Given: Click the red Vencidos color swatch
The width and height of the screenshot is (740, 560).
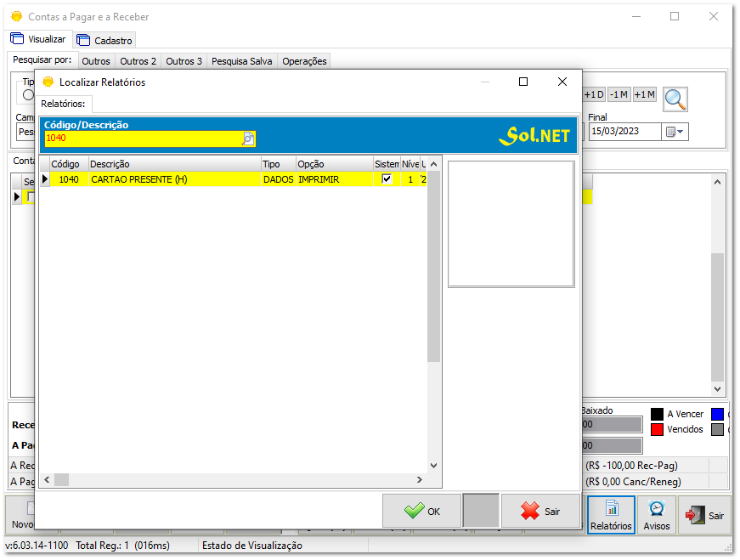Looking at the screenshot, I should (x=657, y=429).
